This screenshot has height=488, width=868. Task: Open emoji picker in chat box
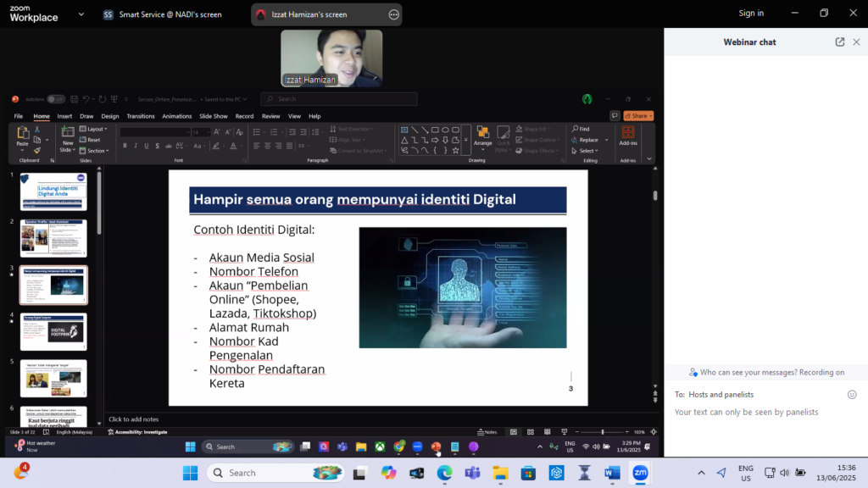852,394
